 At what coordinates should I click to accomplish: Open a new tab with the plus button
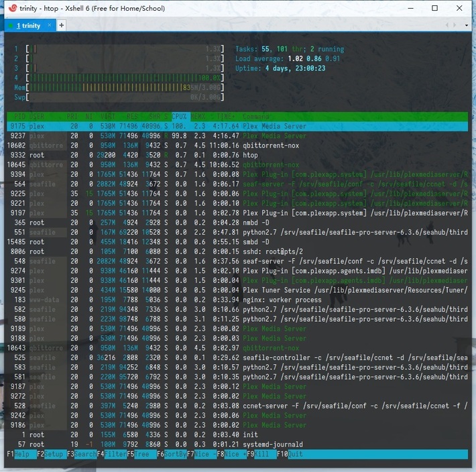(x=62, y=25)
